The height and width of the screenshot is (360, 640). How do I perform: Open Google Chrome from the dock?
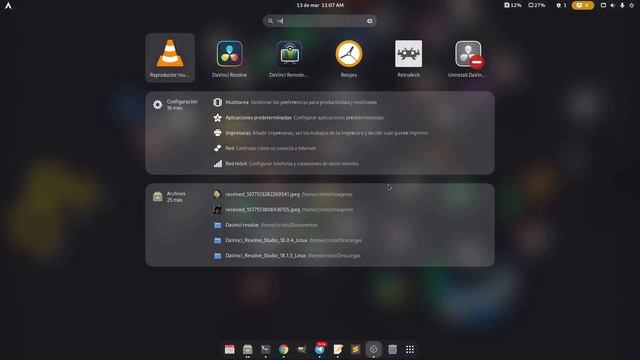pyautogui.click(x=283, y=349)
